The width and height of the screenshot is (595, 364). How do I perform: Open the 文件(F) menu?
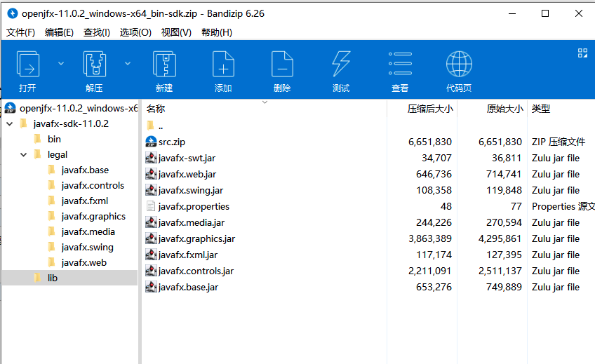click(20, 32)
